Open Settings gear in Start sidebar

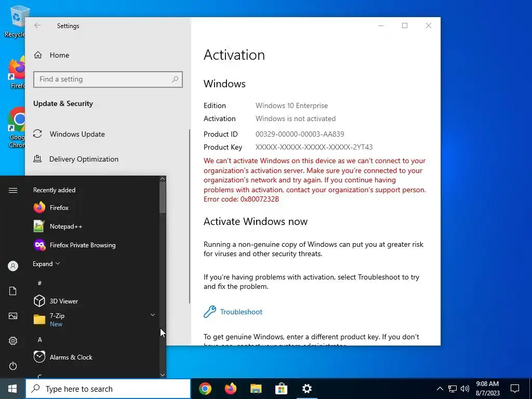coord(13,341)
